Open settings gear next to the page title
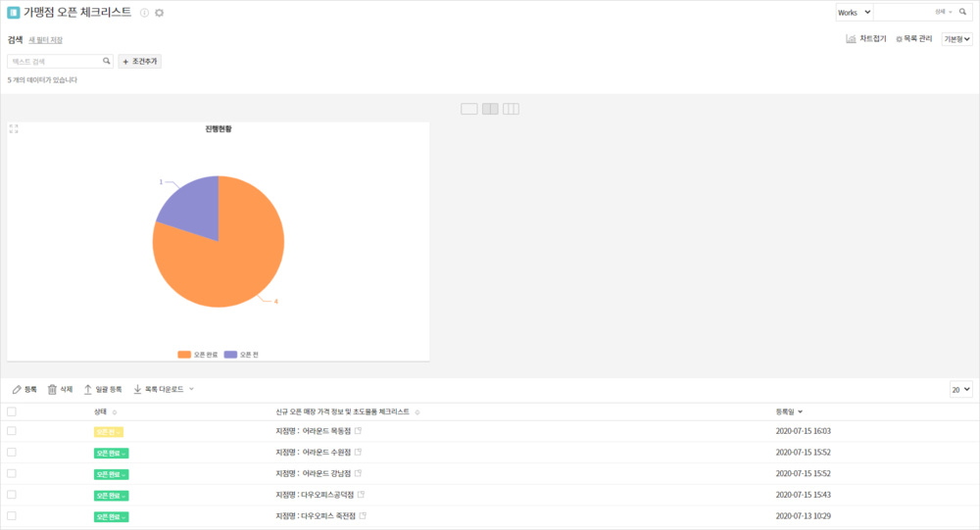 160,13
